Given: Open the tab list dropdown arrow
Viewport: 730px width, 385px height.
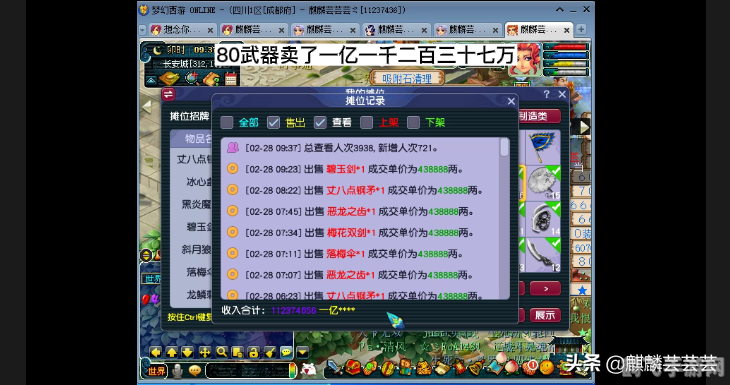Looking at the screenshot, I should coord(142,30).
